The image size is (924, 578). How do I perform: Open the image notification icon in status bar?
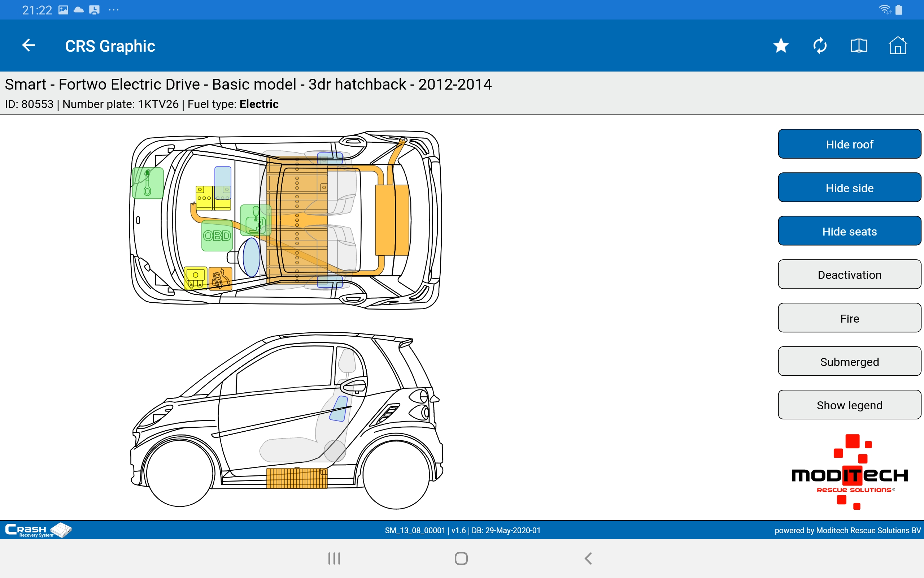[63, 10]
